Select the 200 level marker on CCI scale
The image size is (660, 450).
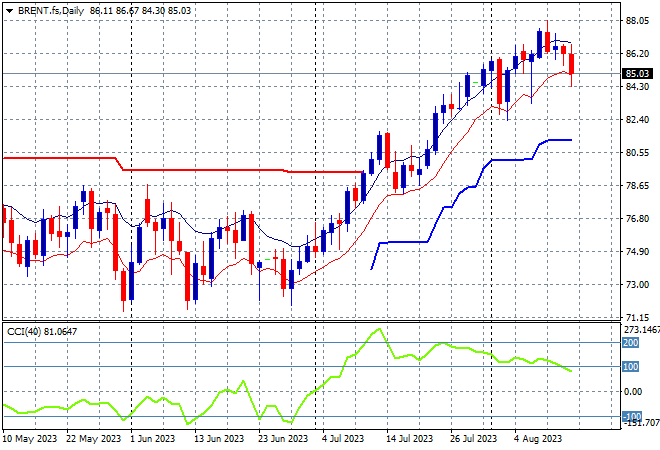[631, 343]
